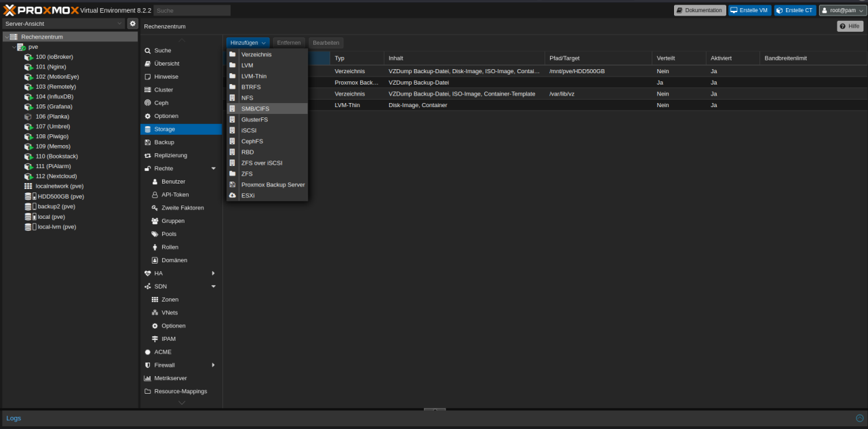The height and width of the screenshot is (429, 868).
Task: Click the Hilfe button
Action: click(x=850, y=26)
